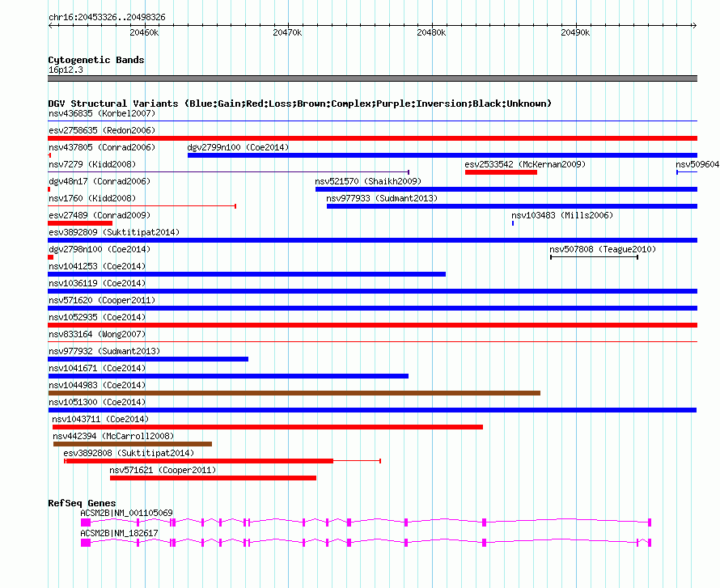The width and height of the screenshot is (720, 588).
Task: Open the nsv1043711 (Coe2014) red bar
Action: [268, 427]
